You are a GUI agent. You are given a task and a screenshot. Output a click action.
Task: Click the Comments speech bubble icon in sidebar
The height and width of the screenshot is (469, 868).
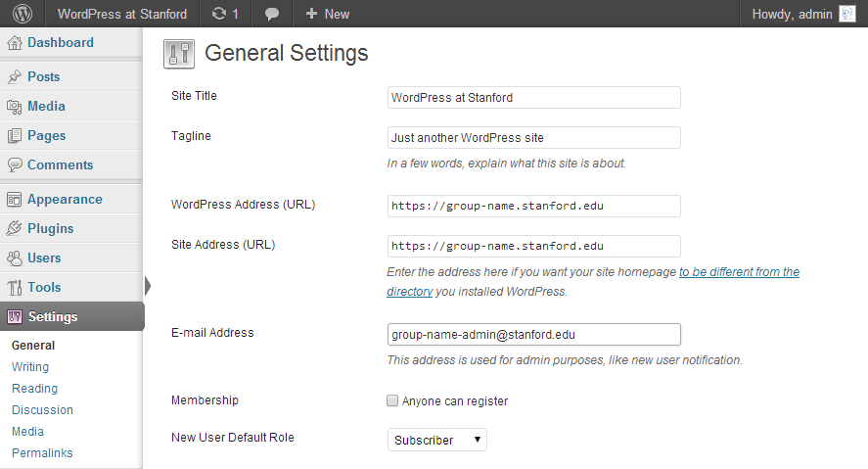pos(15,165)
